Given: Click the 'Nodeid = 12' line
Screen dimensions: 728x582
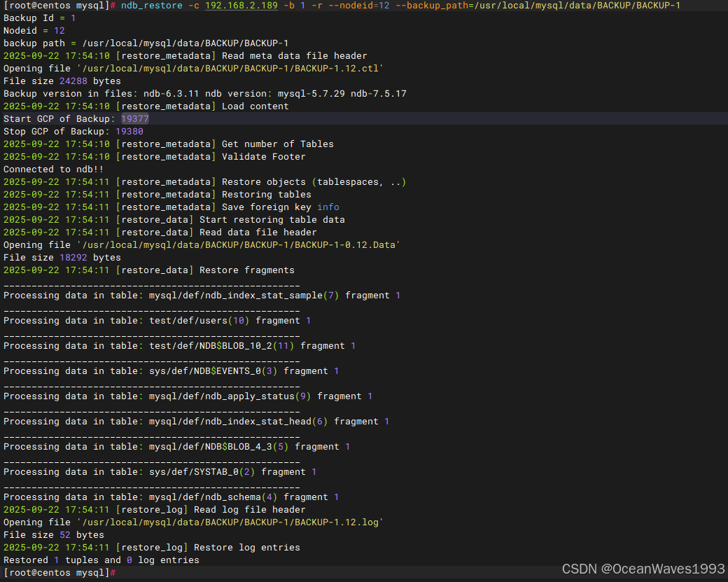Looking at the screenshot, I should (34, 31).
